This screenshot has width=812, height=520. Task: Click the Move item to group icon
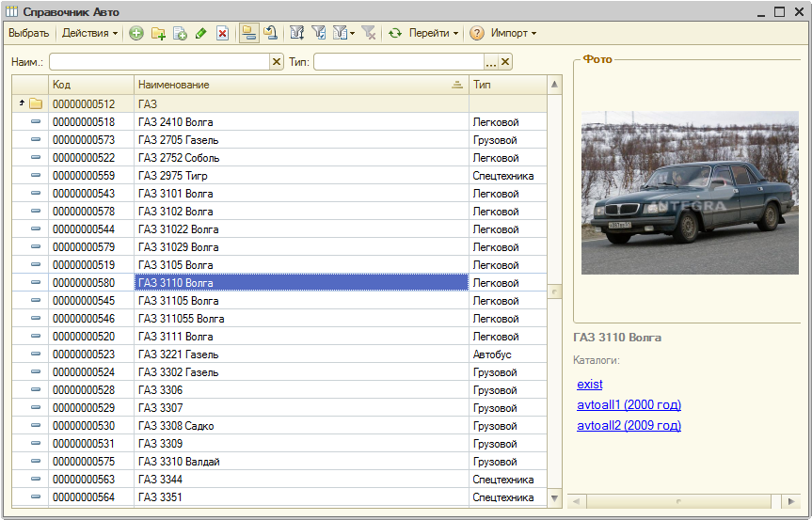(270, 33)
